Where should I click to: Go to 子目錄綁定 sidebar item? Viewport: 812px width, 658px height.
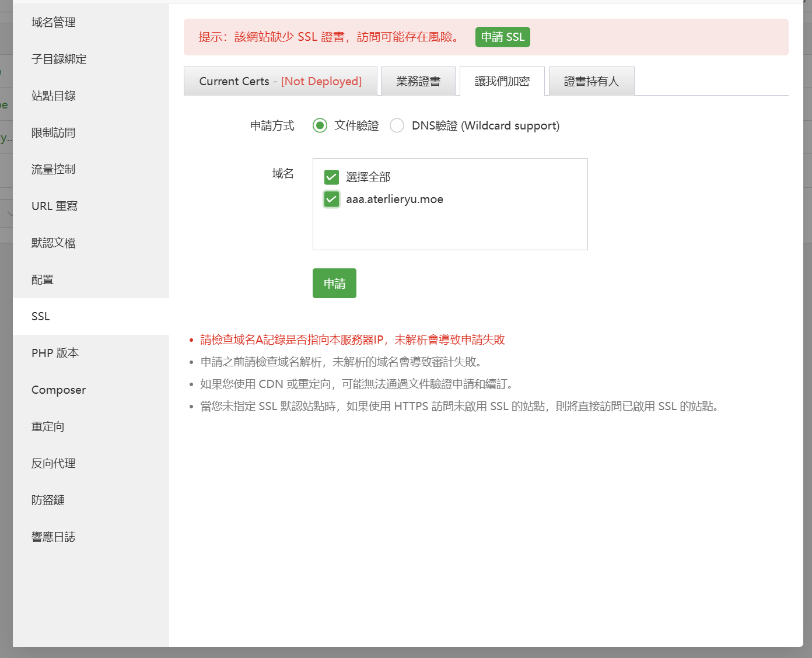(x=59, y=59)
